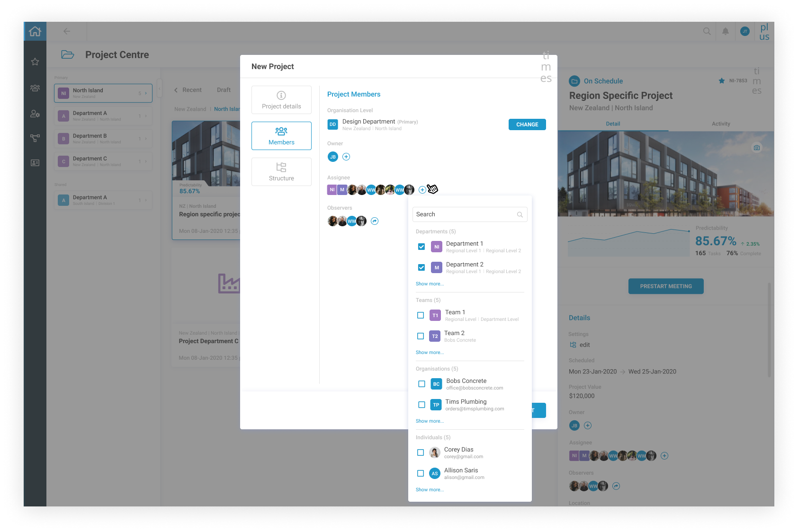Switch to the Activity tab
Image resolution: width=798 pixels, height=532 pixels.
pyautogui.click(x=721, y=124)
